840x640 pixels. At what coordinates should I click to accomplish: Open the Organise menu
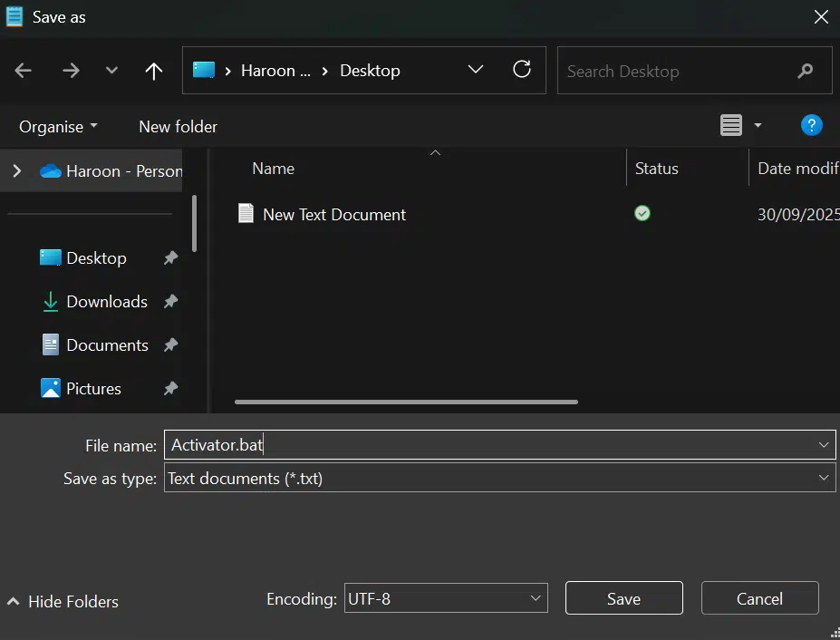pos(58,127)
